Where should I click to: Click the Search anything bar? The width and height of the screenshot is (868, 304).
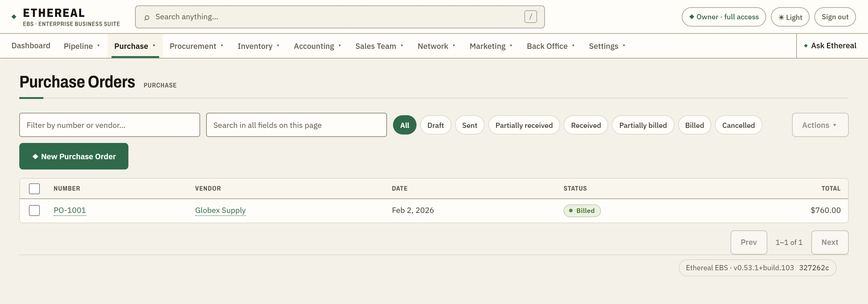click(340, 17)
